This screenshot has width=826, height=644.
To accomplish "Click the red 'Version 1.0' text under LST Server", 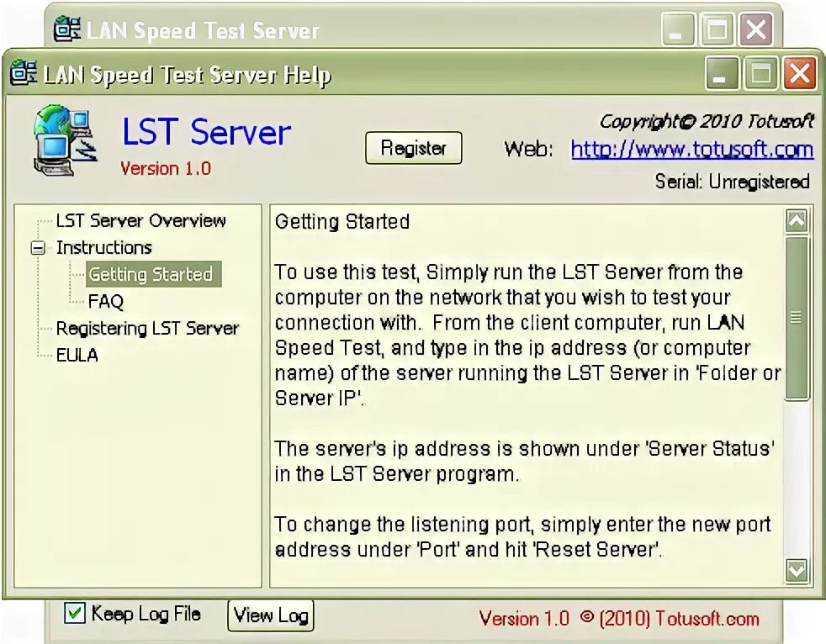I will (x=166, y=168).
